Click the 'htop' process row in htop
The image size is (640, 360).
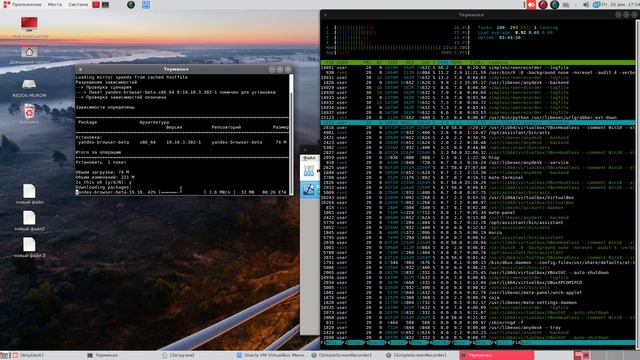click(x=478, y=158)
